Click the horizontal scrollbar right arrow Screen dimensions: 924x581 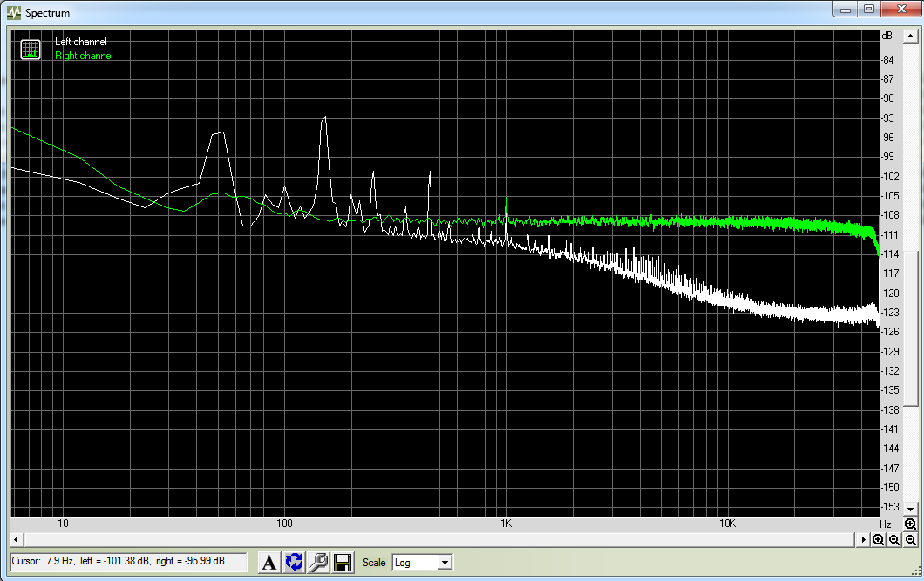click(863, 539)
